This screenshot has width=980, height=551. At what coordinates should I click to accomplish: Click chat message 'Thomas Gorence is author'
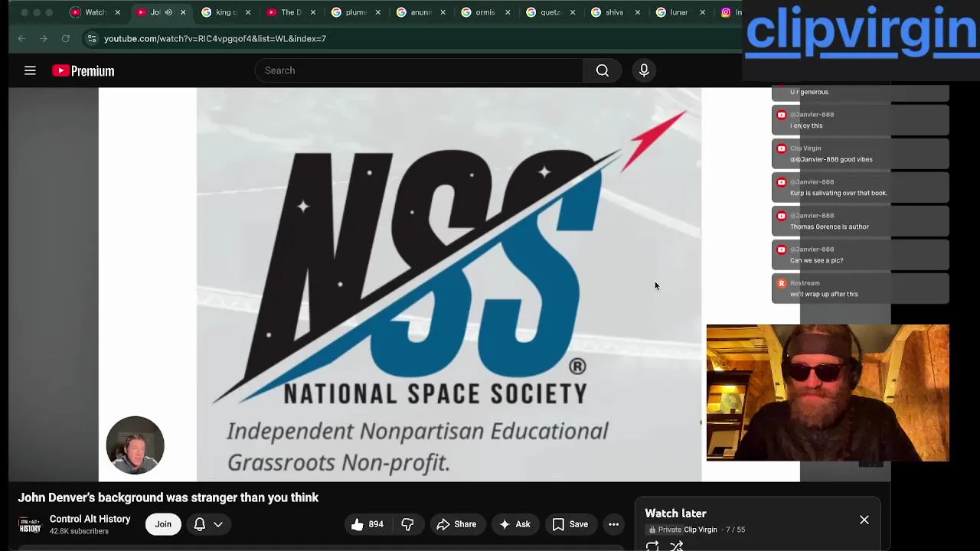coord(829,227)
